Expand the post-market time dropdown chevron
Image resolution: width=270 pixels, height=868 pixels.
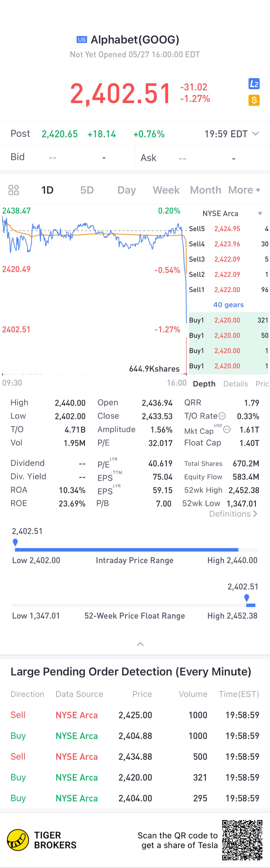256,134
